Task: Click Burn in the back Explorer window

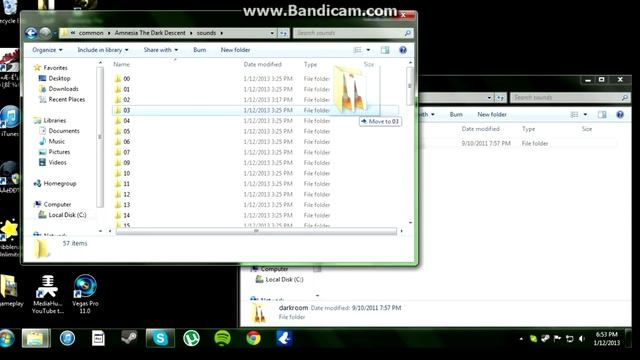Action: coord(456,114)
